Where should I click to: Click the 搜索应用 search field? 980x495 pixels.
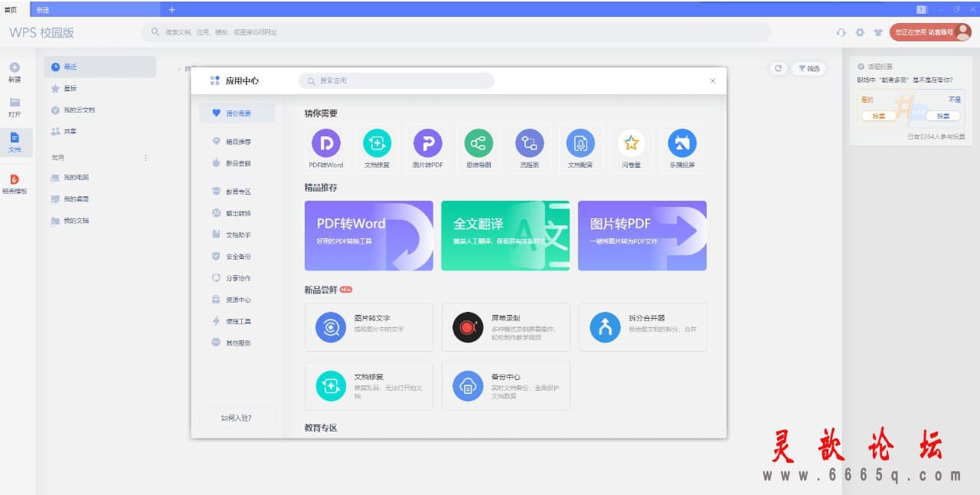pos(397,80)
